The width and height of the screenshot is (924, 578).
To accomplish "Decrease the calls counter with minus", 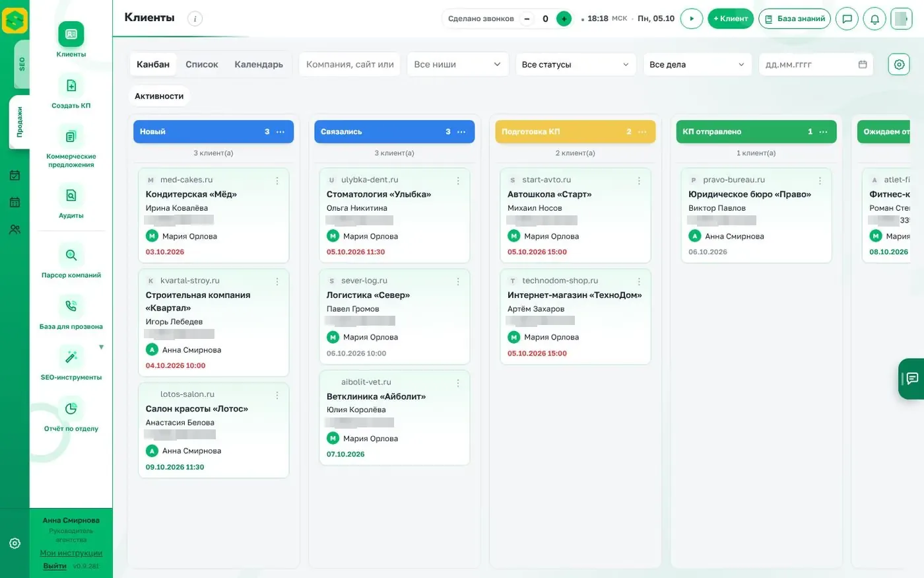I will 527,18.
